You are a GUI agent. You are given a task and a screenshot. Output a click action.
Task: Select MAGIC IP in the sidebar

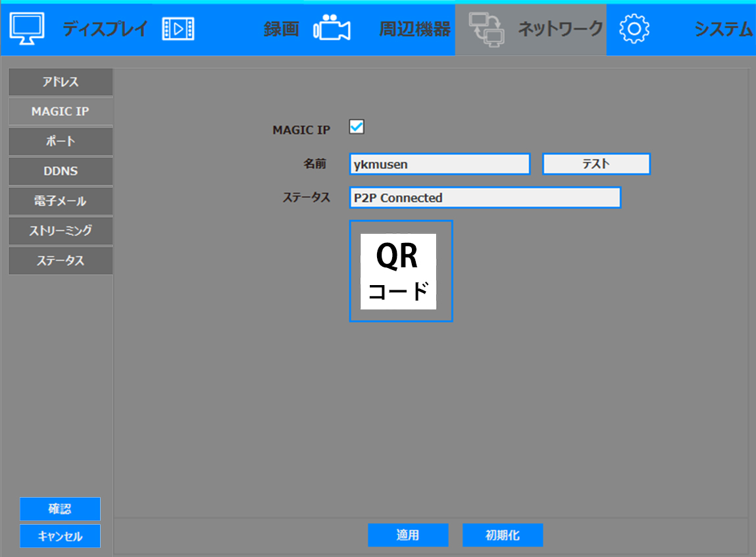click(61, 111)
